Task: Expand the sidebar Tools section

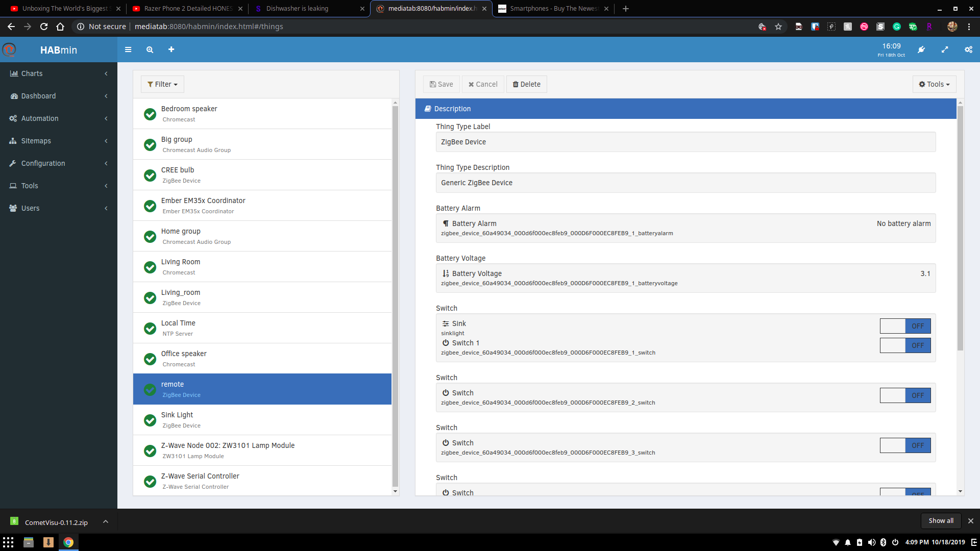Action: click(59, 186)
